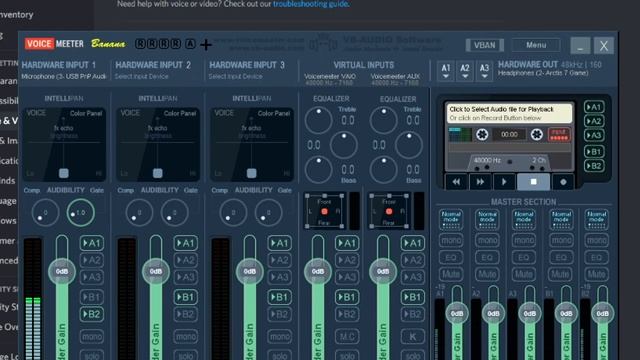
Task: Switch B2 master bus Normal mode
Action: (x=596, y=220)
